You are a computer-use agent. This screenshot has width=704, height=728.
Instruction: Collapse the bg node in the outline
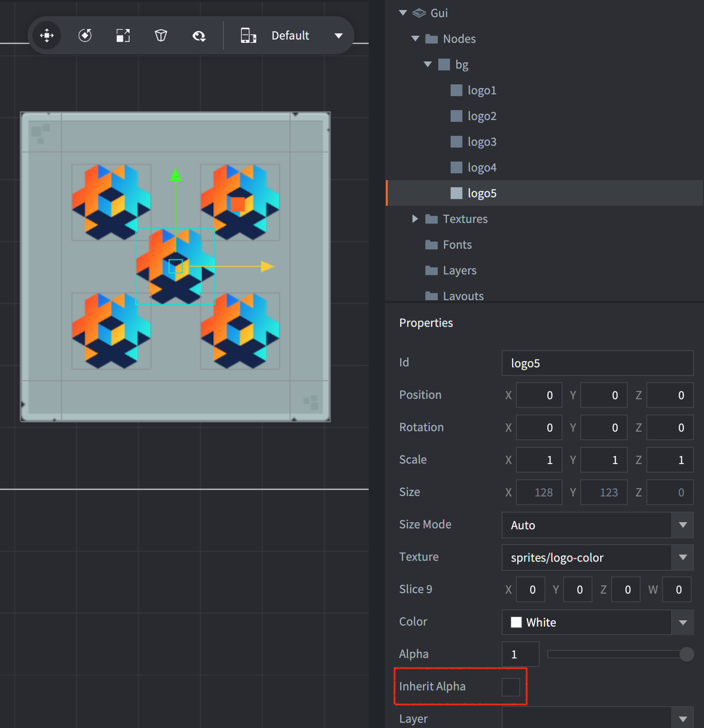tap(428, 64)
